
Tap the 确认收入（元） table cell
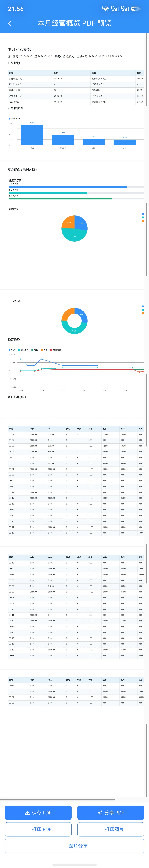[x=113, y=78]
